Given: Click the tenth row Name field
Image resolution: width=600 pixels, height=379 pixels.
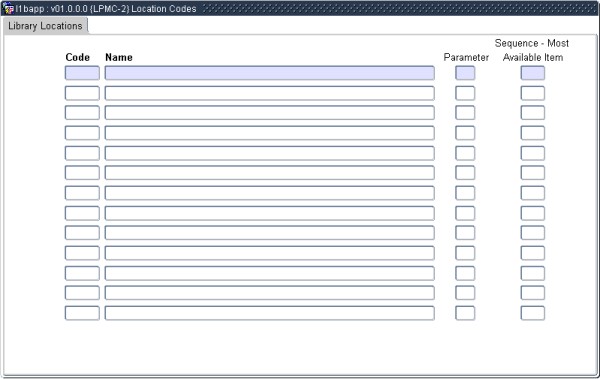Looking at the screenshot, I should [x=270, y=253].
